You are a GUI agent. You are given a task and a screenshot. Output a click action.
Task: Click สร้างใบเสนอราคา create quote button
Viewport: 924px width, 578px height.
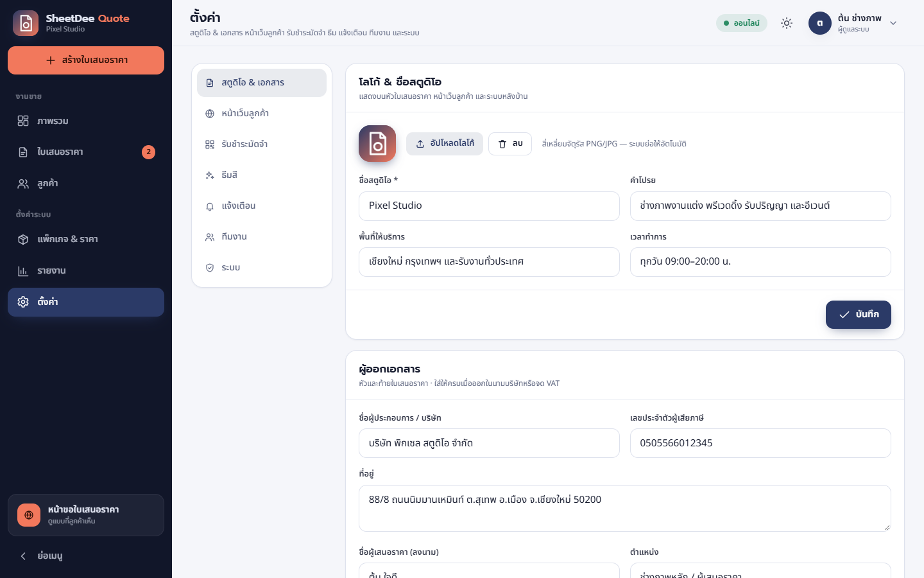pos(86,60)
